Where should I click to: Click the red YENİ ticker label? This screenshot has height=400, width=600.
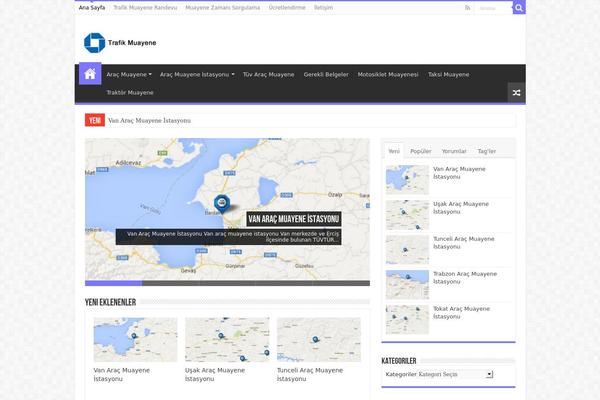pos(95,120)
